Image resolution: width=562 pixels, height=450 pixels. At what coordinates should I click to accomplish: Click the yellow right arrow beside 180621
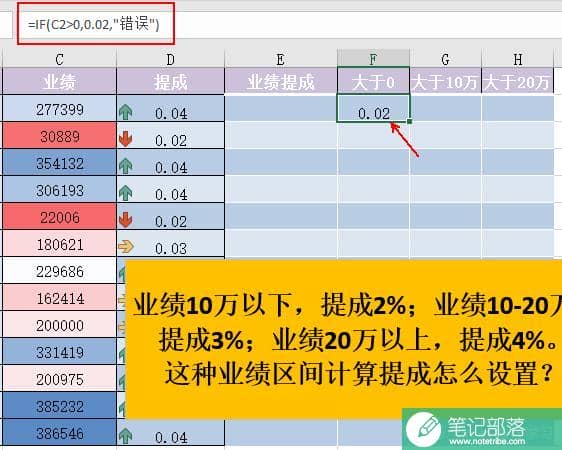point(126,246)
